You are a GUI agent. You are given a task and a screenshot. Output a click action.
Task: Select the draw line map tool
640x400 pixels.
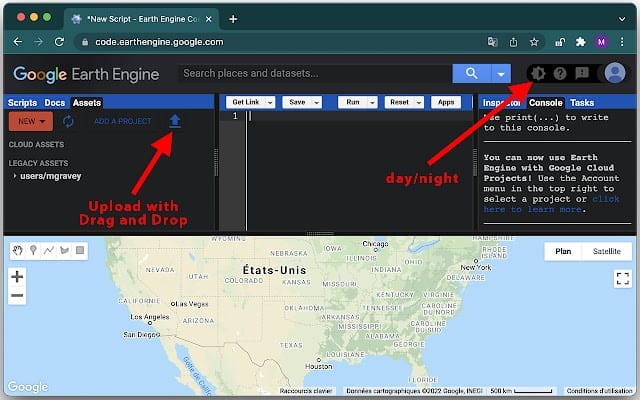point(48,249)
